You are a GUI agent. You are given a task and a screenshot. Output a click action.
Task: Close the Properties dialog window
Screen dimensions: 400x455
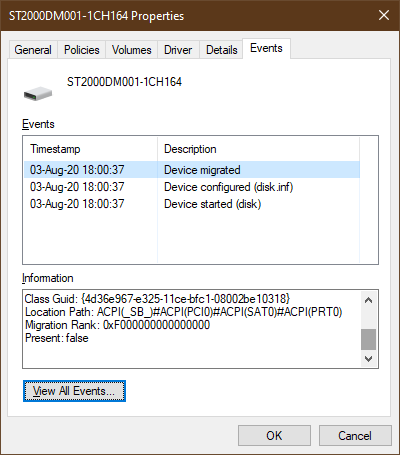(x=384, y=15)
